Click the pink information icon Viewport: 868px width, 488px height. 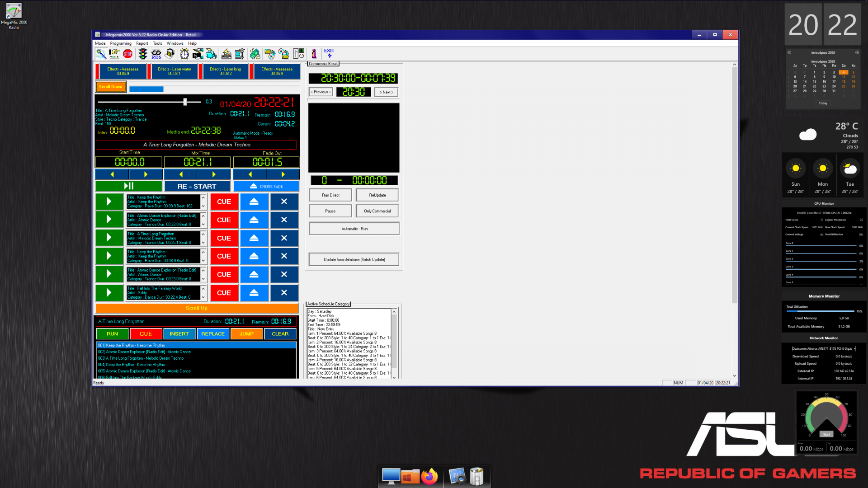(314, 54)
